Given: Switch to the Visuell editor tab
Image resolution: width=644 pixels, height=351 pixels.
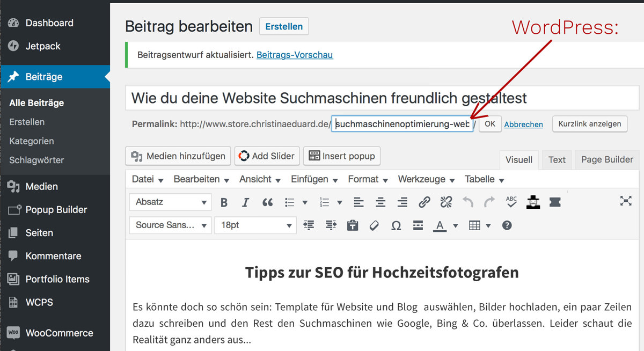Looking at the screenshot, I should coord(519,159).
